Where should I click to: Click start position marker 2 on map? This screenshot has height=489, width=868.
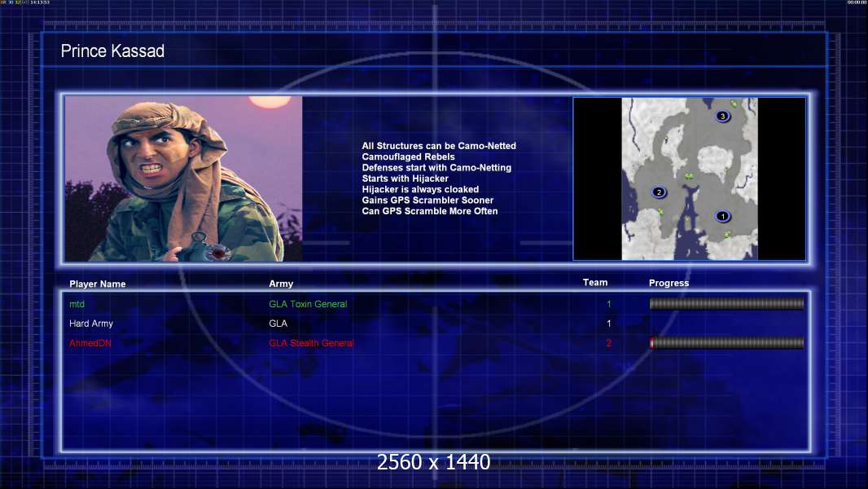658,192
